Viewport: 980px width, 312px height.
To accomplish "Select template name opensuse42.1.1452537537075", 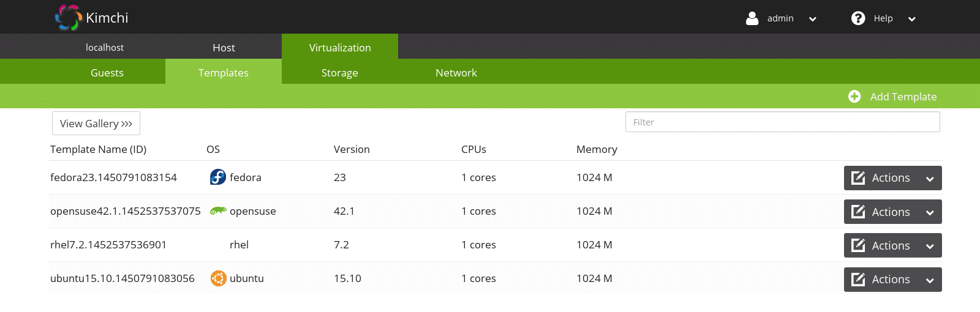I will pyautogui.click(x=126, y=211).
